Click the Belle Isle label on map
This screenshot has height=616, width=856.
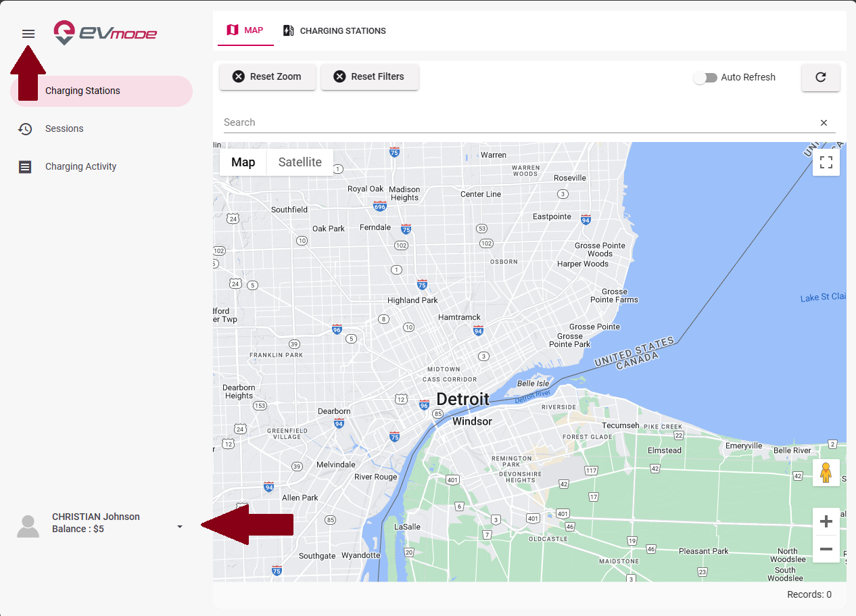coord(533,383)
